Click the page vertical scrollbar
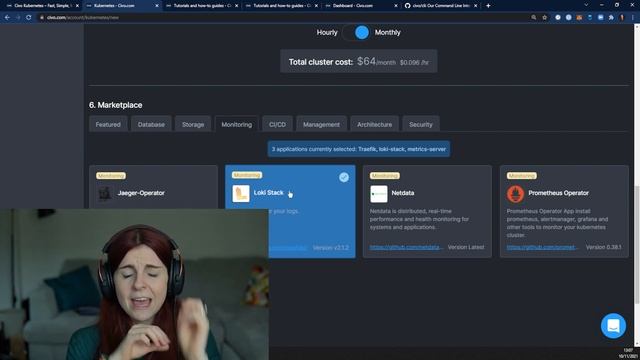Screen dimensions: 640x360 pos(637,245)
